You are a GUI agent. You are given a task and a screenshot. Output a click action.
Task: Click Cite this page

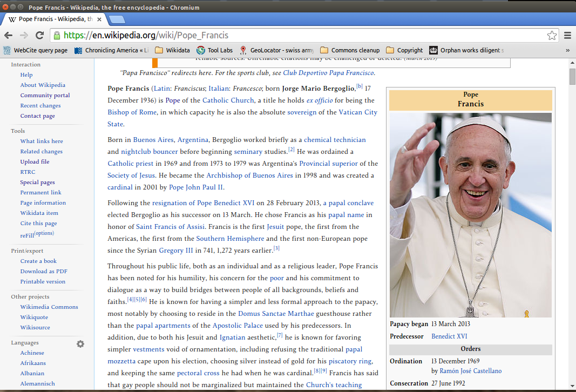[38, 224]
